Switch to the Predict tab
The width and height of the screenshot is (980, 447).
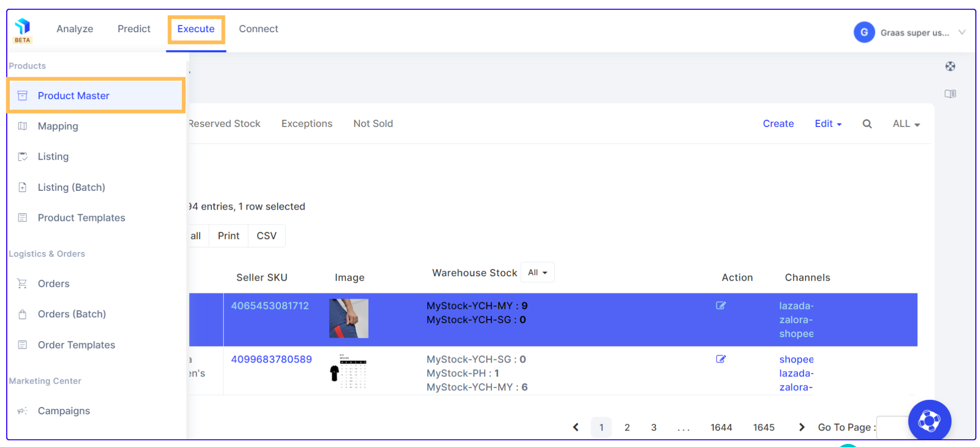coord(134,29)
